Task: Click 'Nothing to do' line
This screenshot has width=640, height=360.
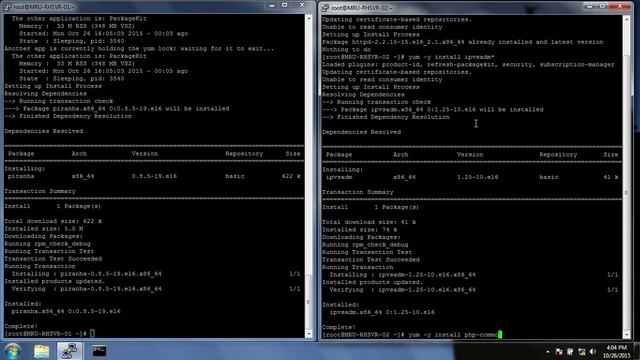Action: coord(346,49)
